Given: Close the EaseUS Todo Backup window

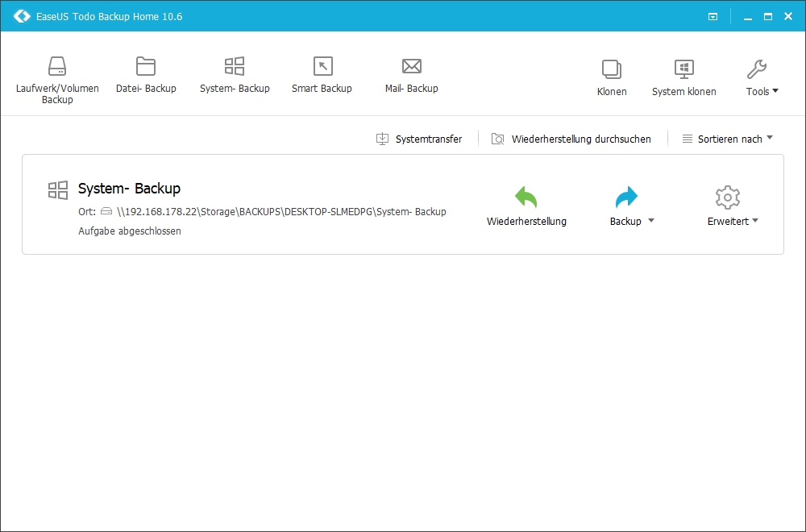Looking at the screenshot, I should [x=788, y=16].
